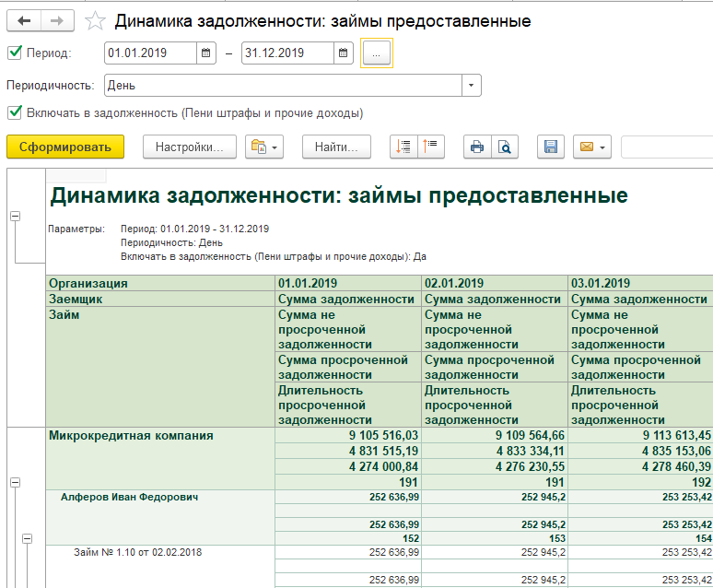The image size is (713, 588).
Task: Add report to favorites with star icon
Action: tap(95, 21)
